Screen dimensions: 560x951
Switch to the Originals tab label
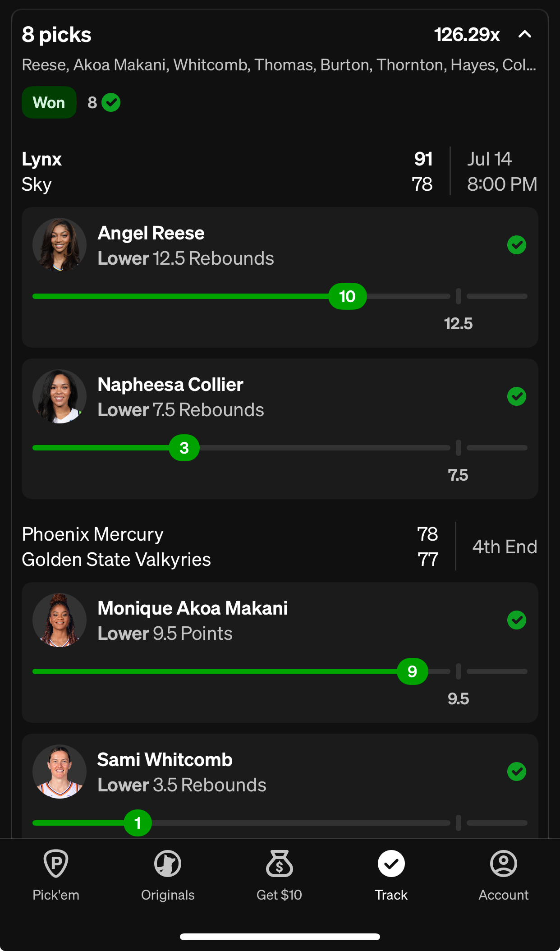[168, 895]
